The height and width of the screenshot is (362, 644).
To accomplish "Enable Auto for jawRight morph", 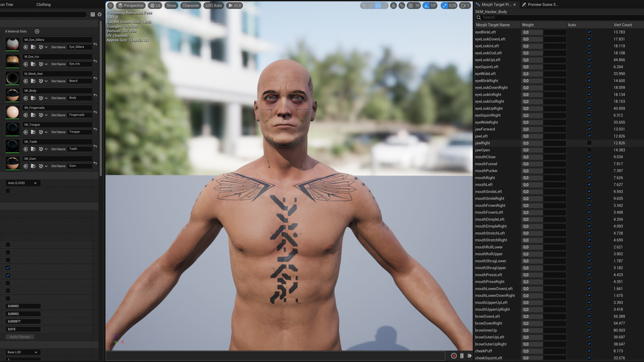I will pyautogui.click(x=589, y=143).
